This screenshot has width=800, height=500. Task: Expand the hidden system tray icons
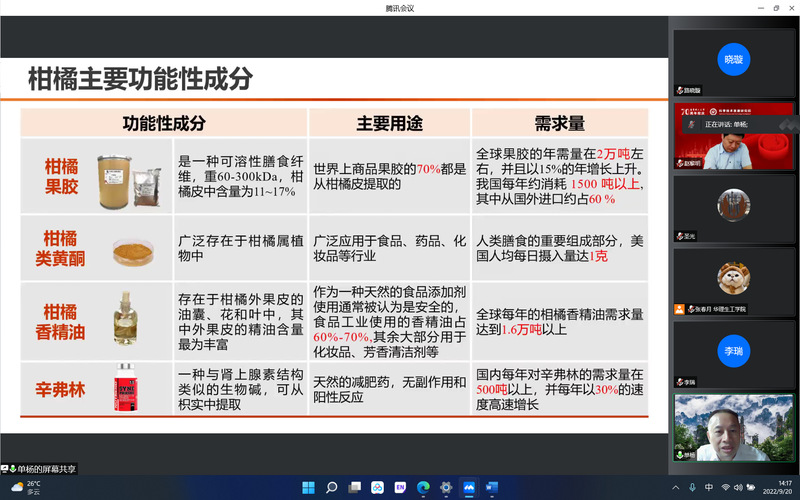tap(674, 487)
